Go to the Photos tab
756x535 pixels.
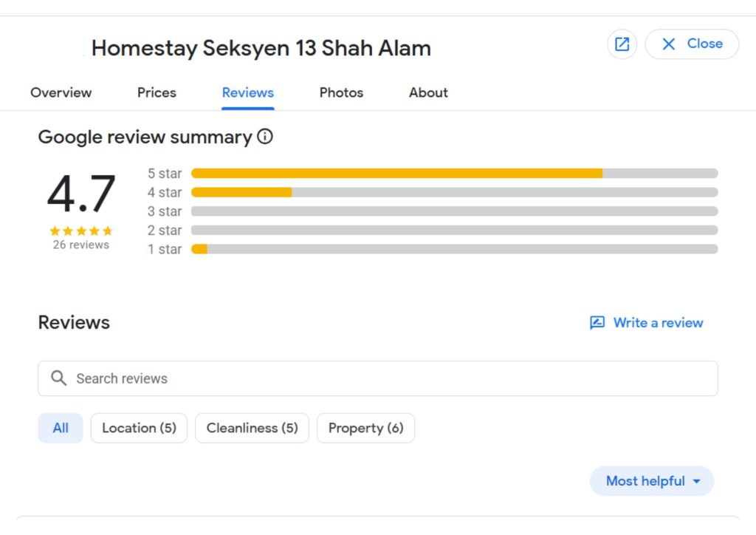pyautogui.click(x=341, y=92)
